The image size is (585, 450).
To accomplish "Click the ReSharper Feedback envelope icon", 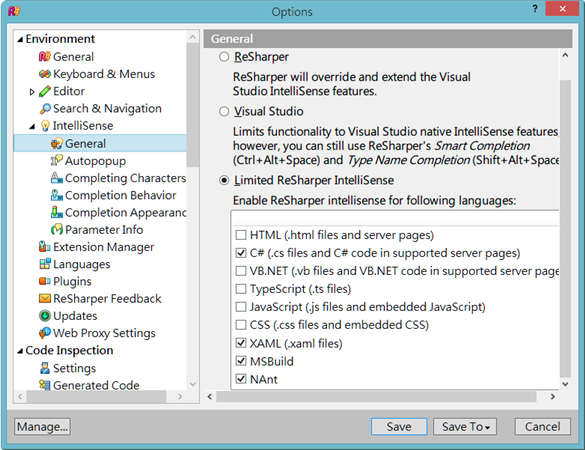I will pyautogui.click(x=45, y=299).
